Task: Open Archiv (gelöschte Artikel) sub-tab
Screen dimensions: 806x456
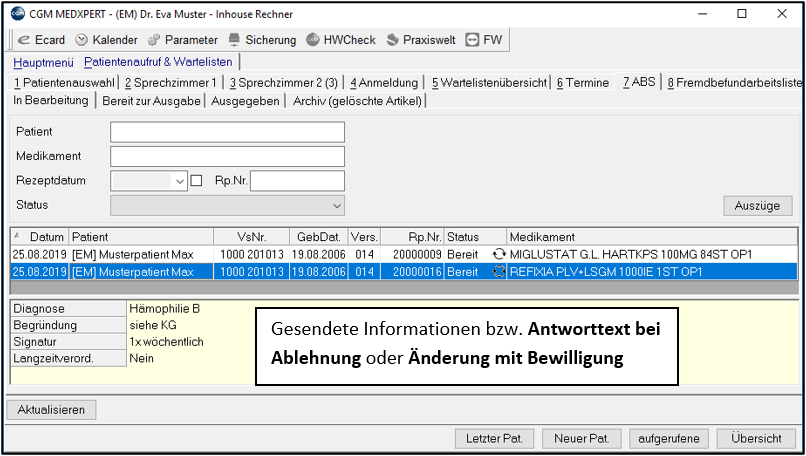Action: tap(357, 101)
